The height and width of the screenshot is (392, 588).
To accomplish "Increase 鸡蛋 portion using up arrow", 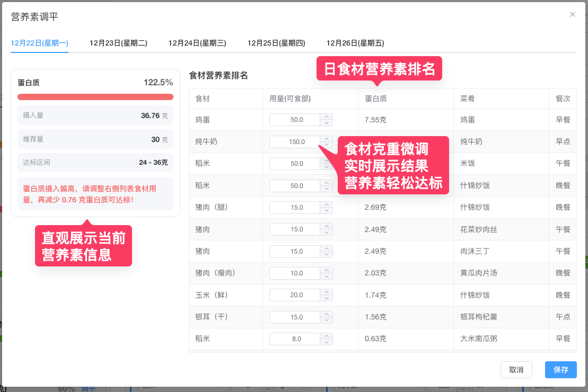I will (x=327, y=117).
